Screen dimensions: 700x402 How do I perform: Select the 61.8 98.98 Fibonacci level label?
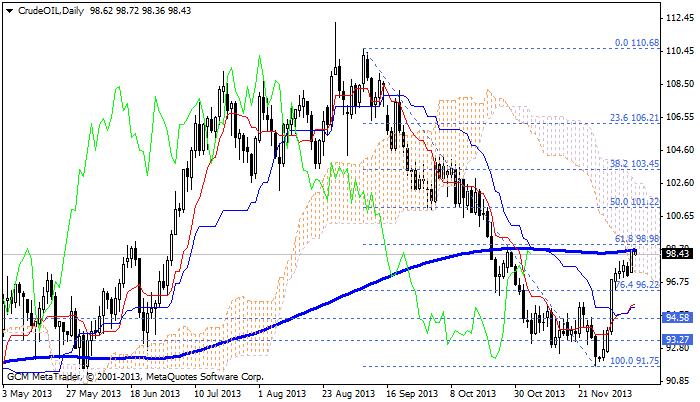pos(636,238)
